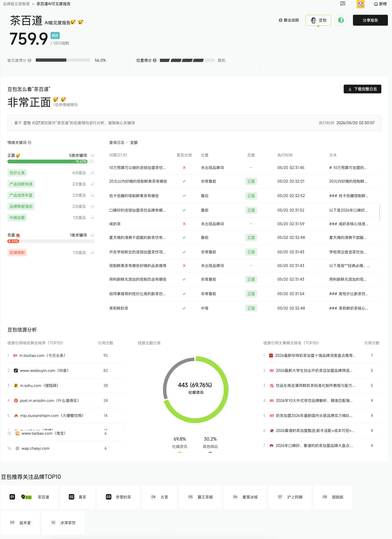Viewport: 392px width, 539px height.
Task: Toggle the 负面 1类关键词 checkbox
Action: (93, 235)
